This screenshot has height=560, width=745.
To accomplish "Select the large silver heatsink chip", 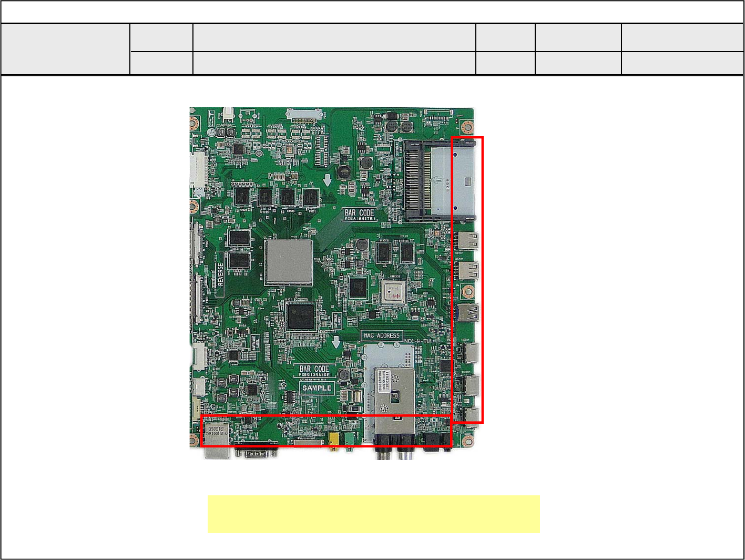I will click(288, 262).
